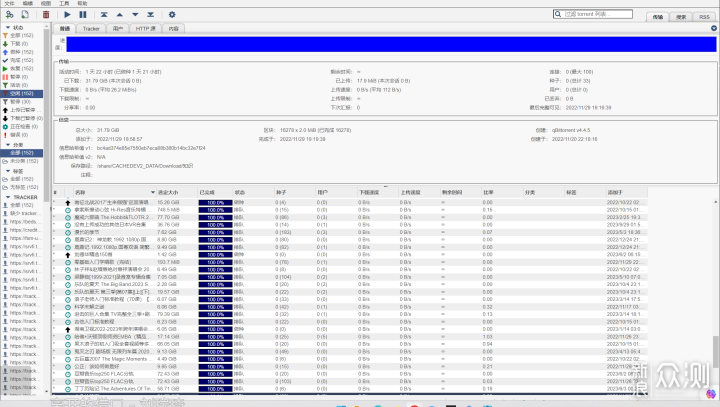The height and width of the screenshot is (407, 720).
Task: Sort by the 比率 column header
Action: click(502, 192)
